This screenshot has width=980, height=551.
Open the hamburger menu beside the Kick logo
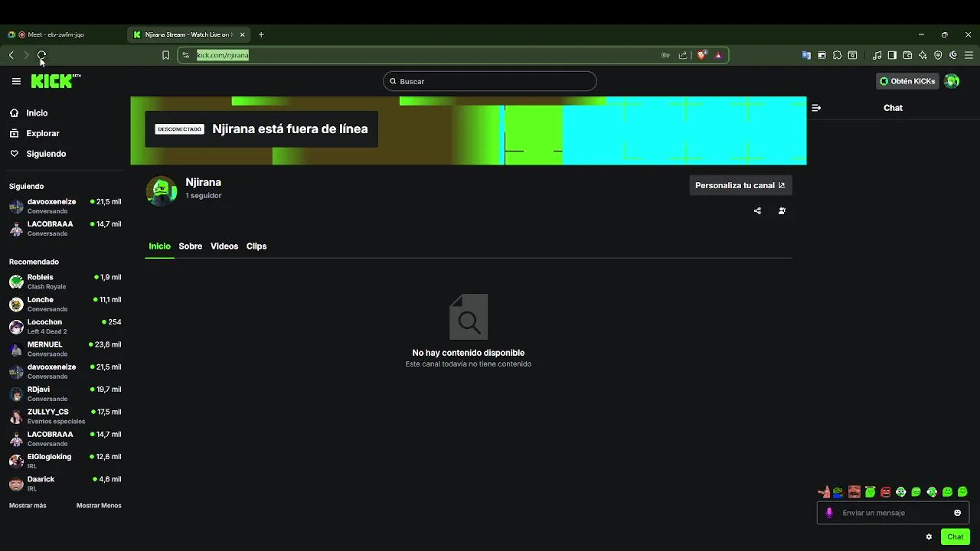(x=16, y=81)
